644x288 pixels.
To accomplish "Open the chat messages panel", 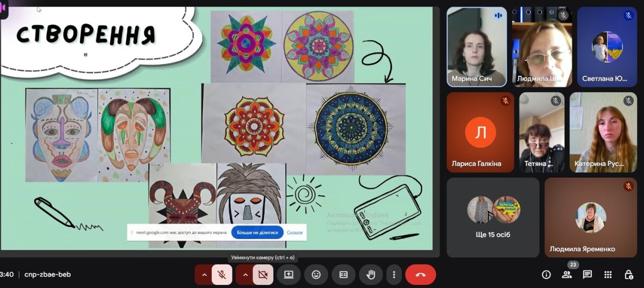I will 587,275.
